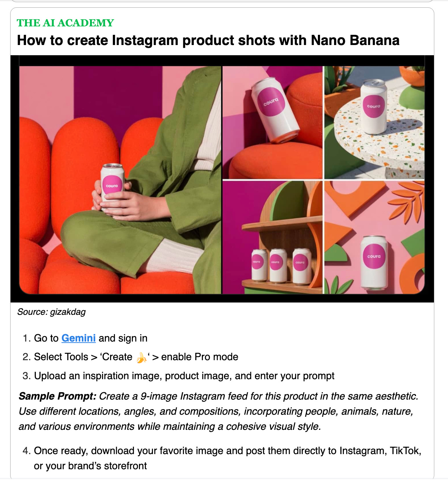Viewport: 448px width, 484px height.
Task: Click step 1 'Go to' text
Action: 46,338
